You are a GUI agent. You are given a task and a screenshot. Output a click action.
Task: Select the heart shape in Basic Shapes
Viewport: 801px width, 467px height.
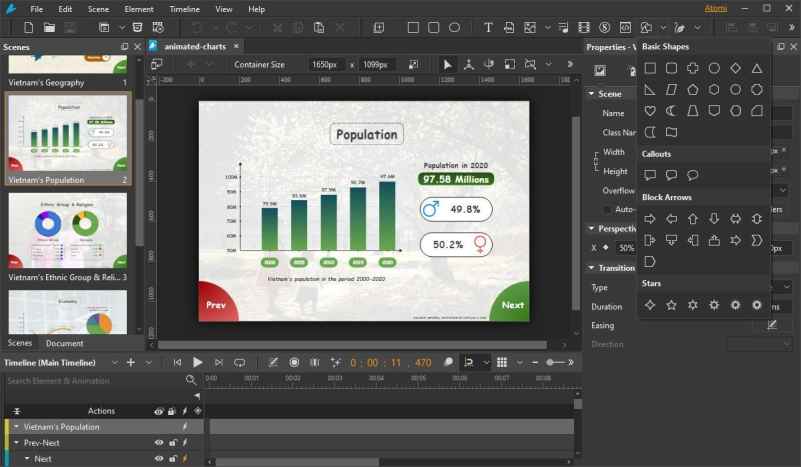650,110
